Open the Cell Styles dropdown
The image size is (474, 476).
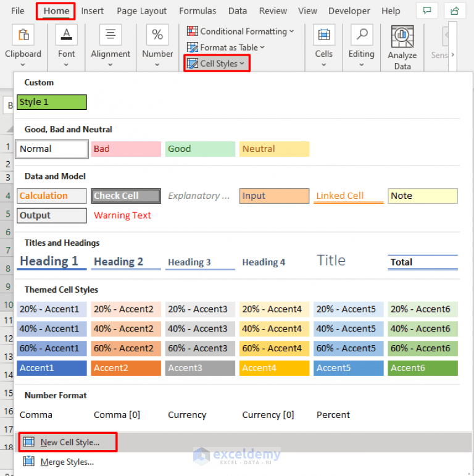coord(217,63)
